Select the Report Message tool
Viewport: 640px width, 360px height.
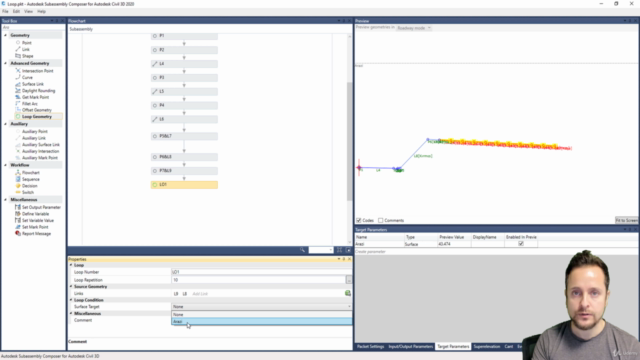click(36, 233)
